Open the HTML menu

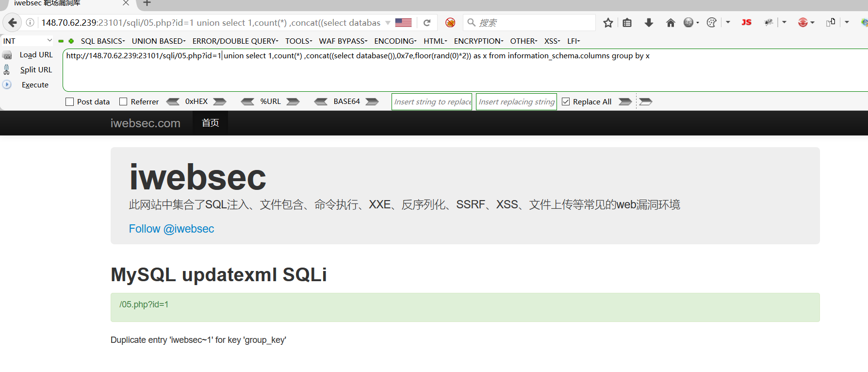click(435, 41)
